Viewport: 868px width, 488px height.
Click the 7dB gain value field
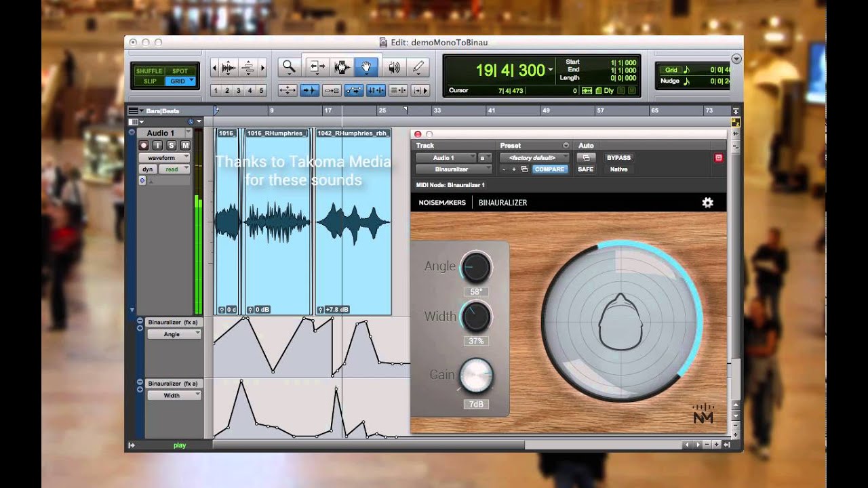click(x=476, y=404)
